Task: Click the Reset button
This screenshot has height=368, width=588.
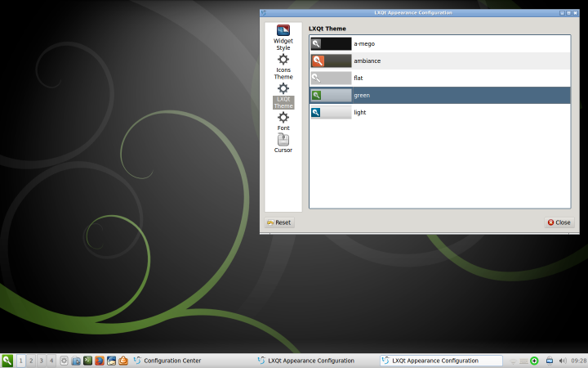Action: (x=279, y=222)
